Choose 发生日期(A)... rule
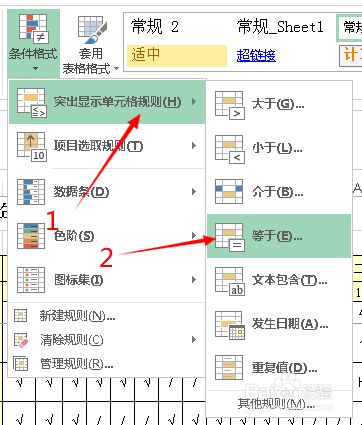Image resolution: width=362 pixels, height=425 pixels. click(x=279, y=324)
